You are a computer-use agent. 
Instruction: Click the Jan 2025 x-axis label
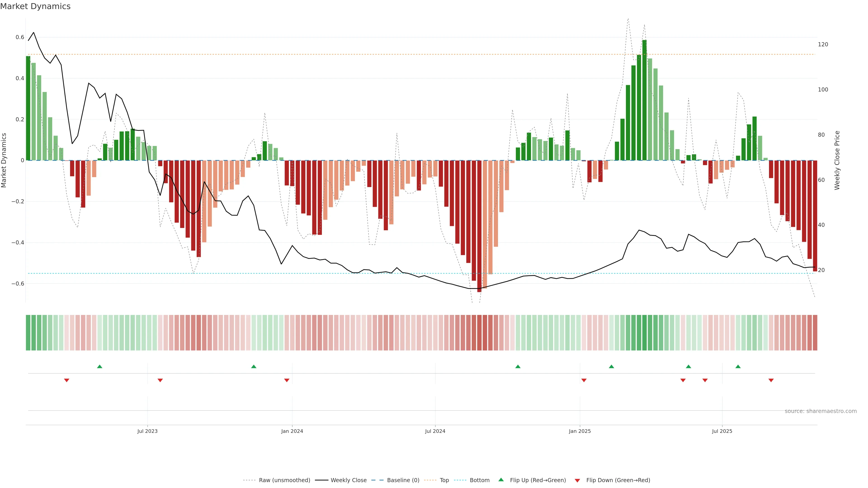(580, 431)
